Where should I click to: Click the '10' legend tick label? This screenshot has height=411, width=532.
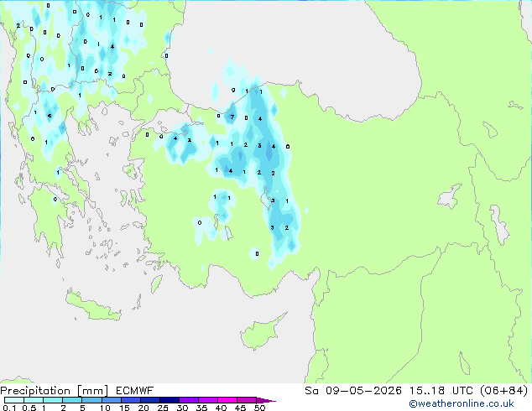[x=105, y=408]
